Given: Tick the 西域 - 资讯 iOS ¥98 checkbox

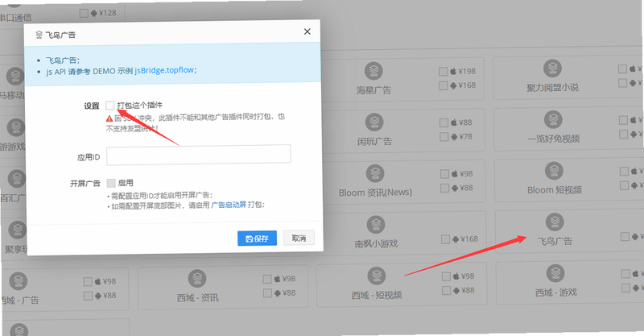Looking at the screenshot, I should [x=267, y=280].
